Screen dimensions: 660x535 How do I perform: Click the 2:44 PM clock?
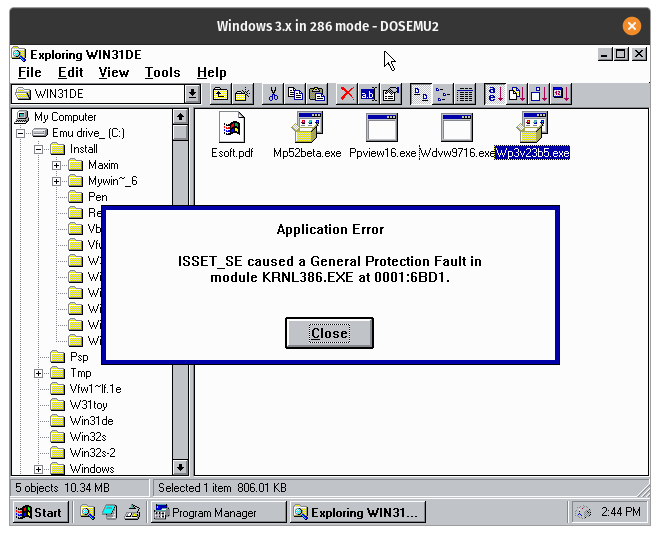tap(621, 512)
